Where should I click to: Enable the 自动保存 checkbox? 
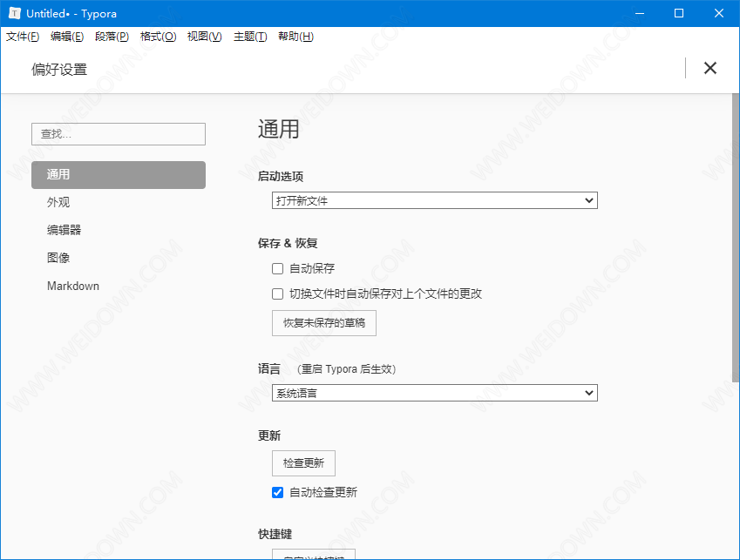(x=277, y=269)
